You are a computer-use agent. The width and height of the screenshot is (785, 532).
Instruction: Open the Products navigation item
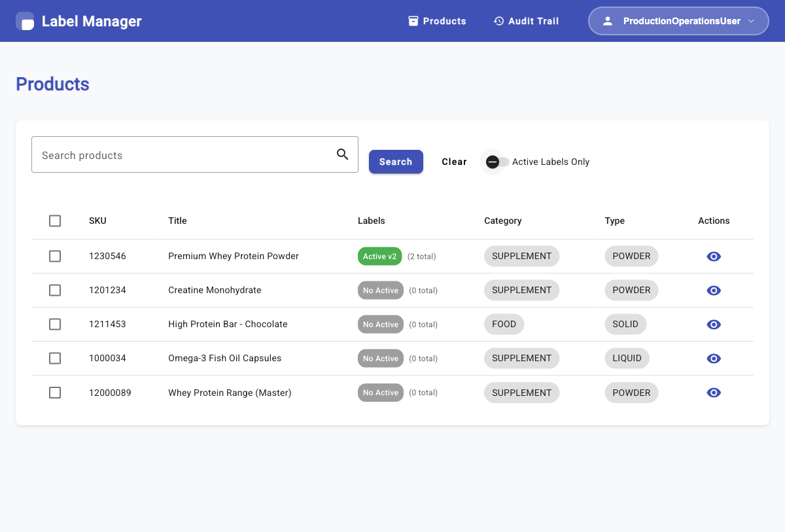coord(437,21)
